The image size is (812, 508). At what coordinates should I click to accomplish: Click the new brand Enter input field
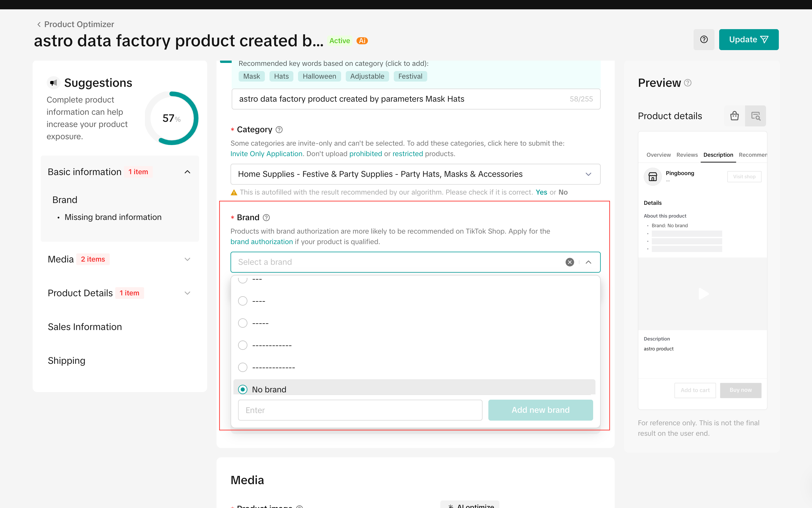[x=360, y=410]
